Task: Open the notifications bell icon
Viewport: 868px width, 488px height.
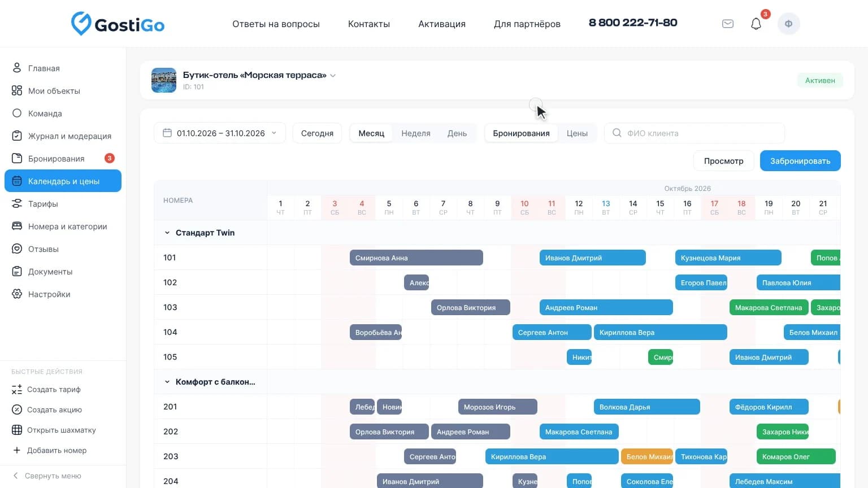Action: (x=756, y=24)
